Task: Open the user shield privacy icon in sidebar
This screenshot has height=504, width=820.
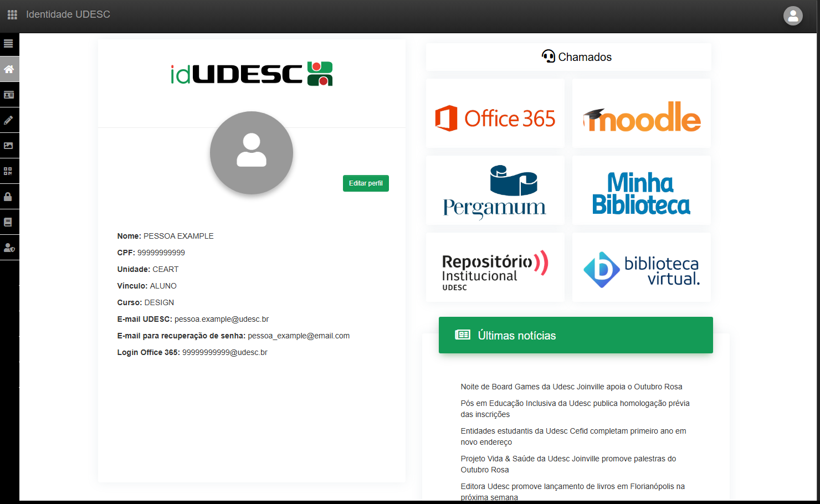Action: [8, 248]
